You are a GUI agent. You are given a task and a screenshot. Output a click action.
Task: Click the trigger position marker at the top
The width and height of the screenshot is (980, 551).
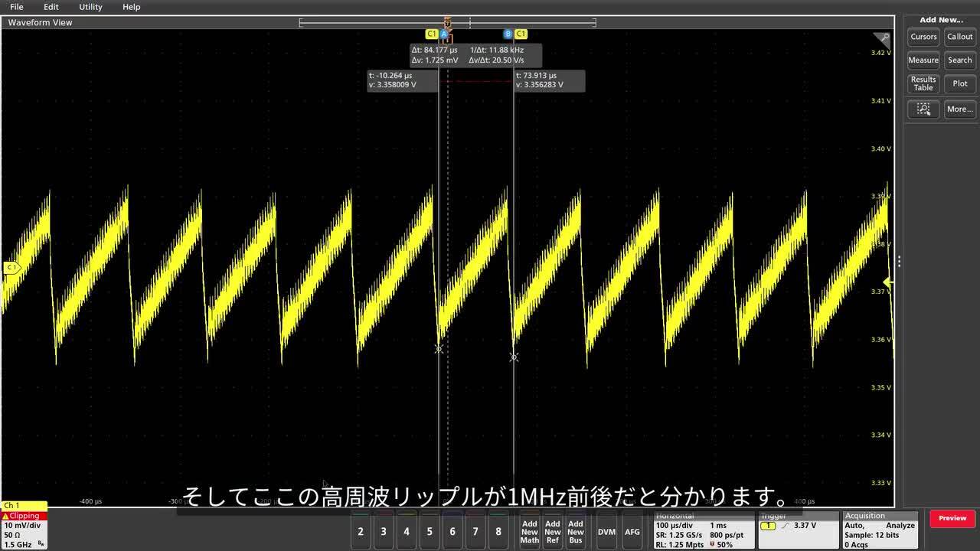[x=447, y=22]
